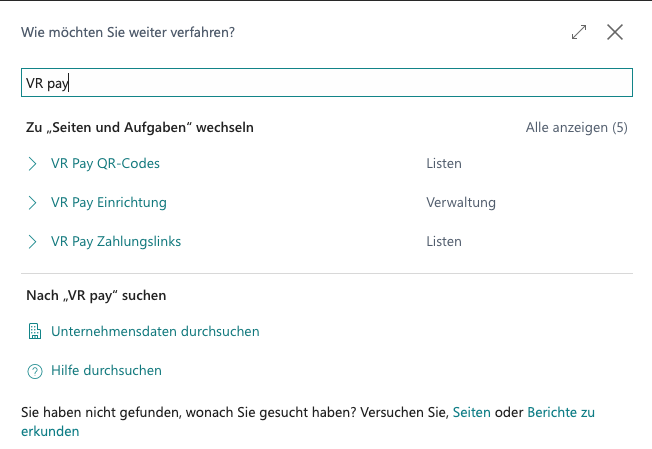Click the Zu „Seiten und Aufgaben“ wechseln heading

pyautogui.click(x=139, y=128)
